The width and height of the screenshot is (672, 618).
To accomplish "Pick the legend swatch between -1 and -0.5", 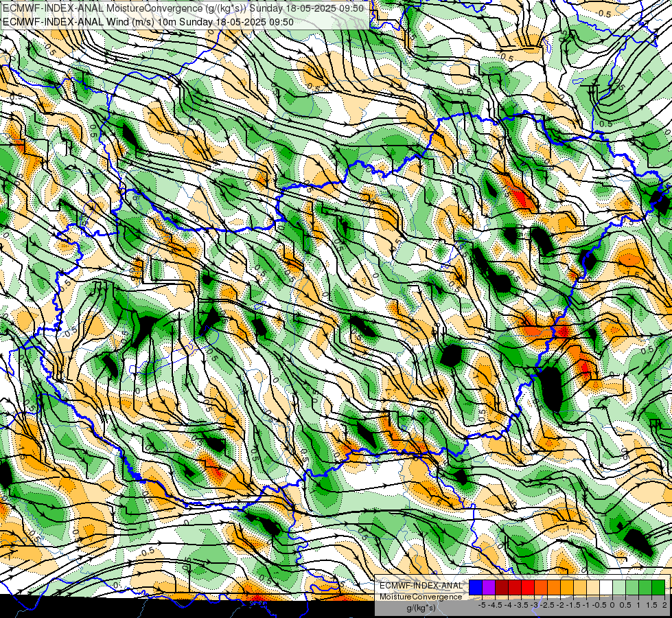I will click(x=593, y=588).
